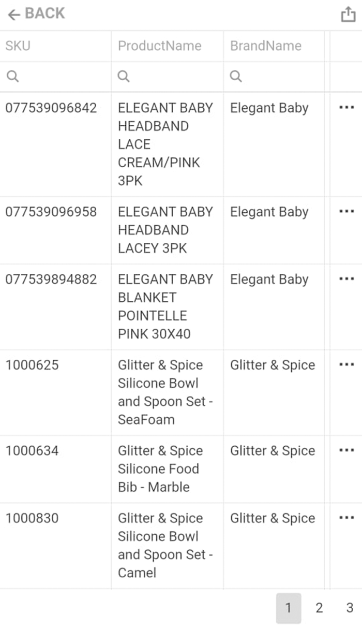
Task: Select the search magnifier in ProductName column
Action: click(124, 76)
